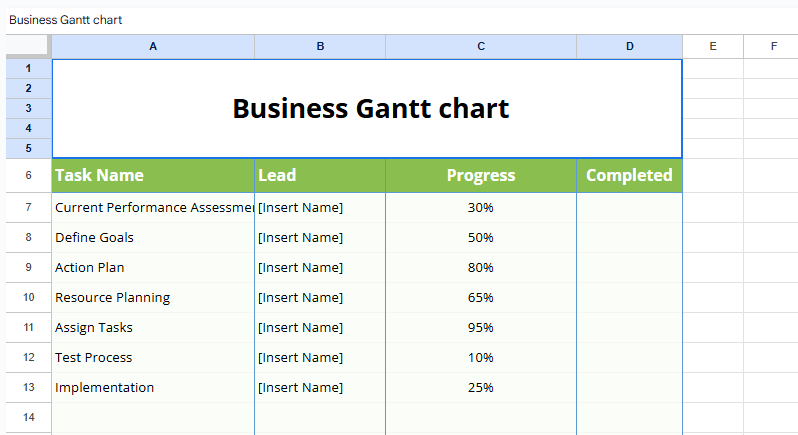Select column A header
The width and height of the screenshot is (798, 435).
point(153,46)
